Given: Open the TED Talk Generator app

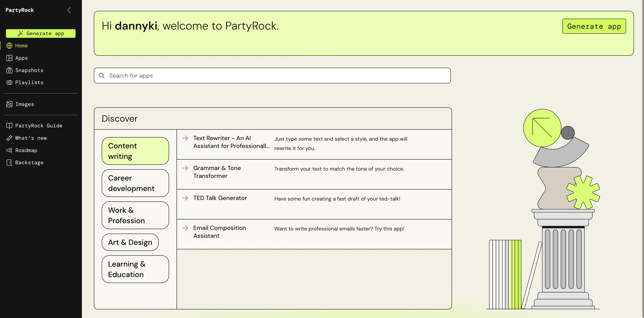Looking at the screenshot, I should click(220, 198).
